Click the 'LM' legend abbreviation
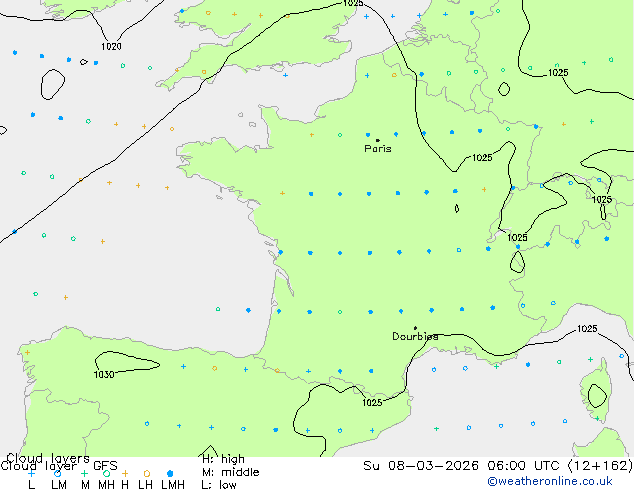The image size is (634, 490). tap(59, 484)
